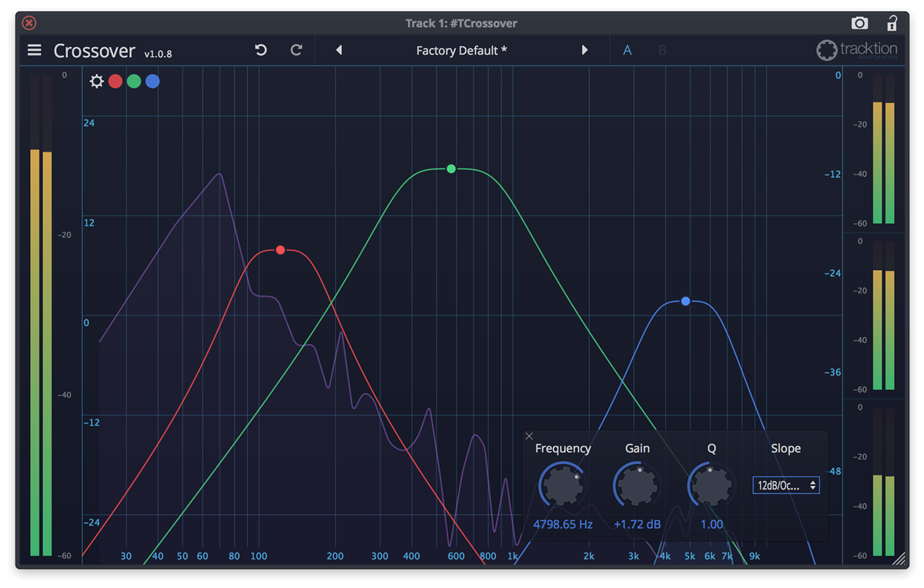Close the band parameter panel with the X
Image resolution: width=924 pixels, height=588 pixels.
click(x=529, y=436)
